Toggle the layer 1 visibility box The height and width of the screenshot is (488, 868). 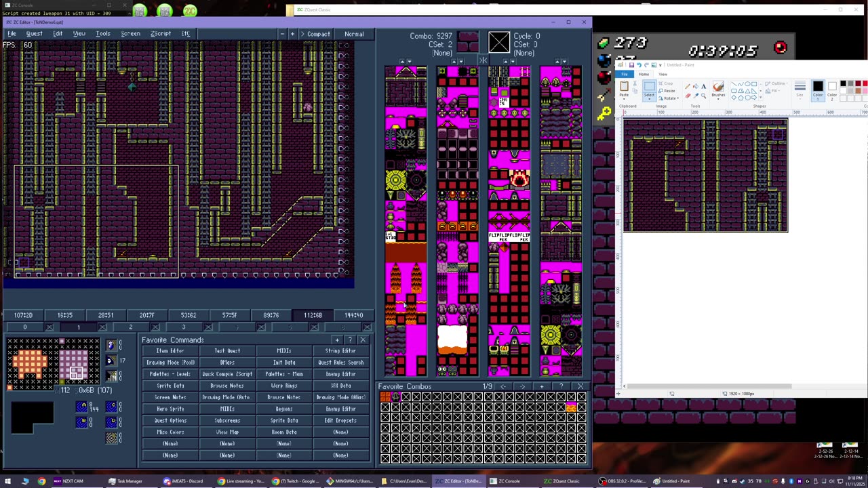point(102,327)
